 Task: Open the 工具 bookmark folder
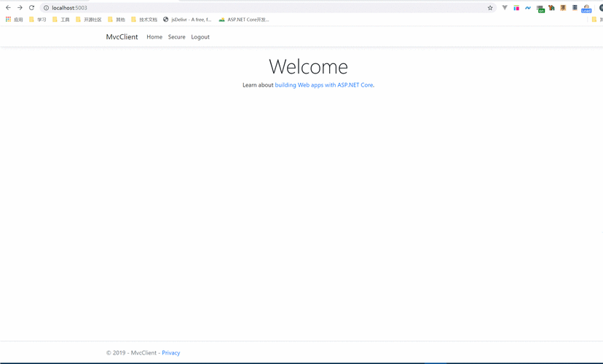coord(60,20)
